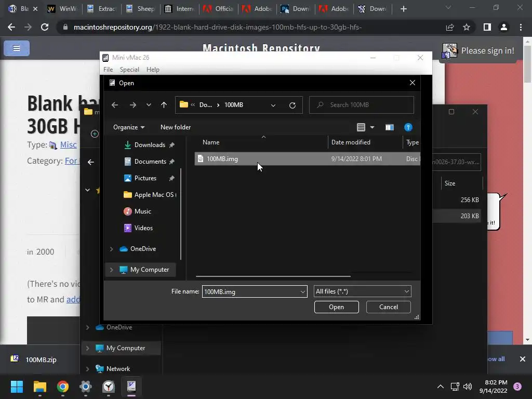Switch to the Sheep tab
This screenshot has width=532, height=399.
[x=140, y=9]
